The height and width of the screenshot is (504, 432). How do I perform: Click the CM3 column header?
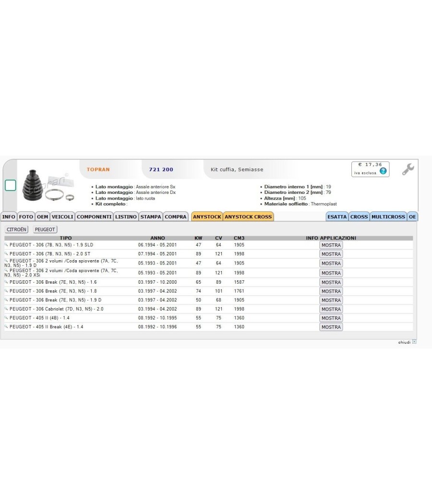pyautogui.click(x=239, y=238)
